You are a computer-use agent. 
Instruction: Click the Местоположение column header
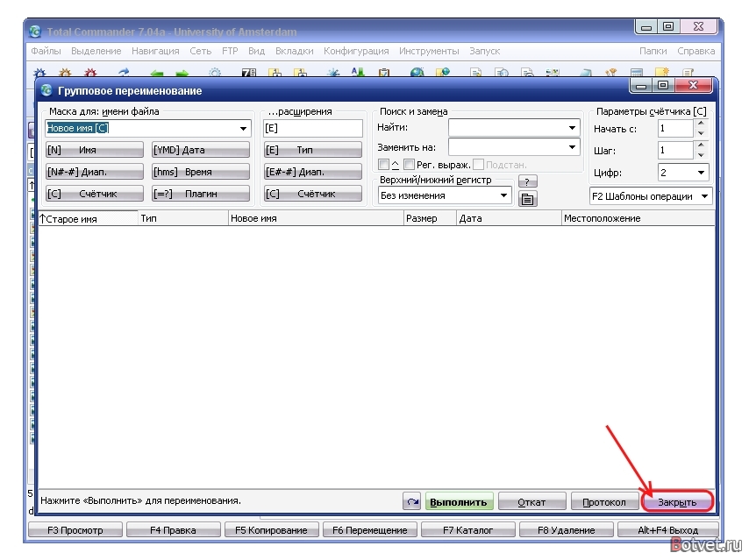click(x=638, y=218)
